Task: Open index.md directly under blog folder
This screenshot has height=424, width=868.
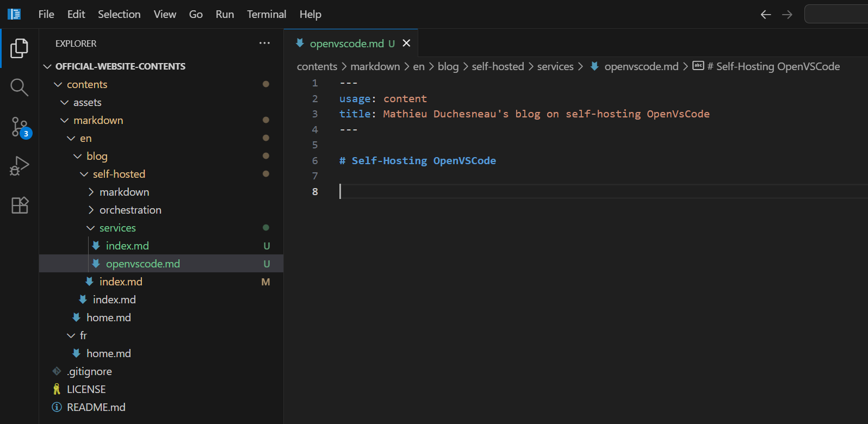Action: 161,300
